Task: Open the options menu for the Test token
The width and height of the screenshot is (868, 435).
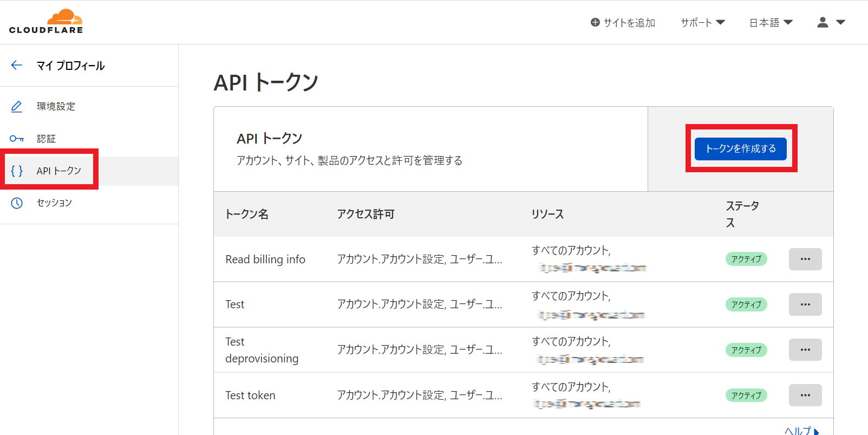Action: pyautogui.click(x=805, y=304)
